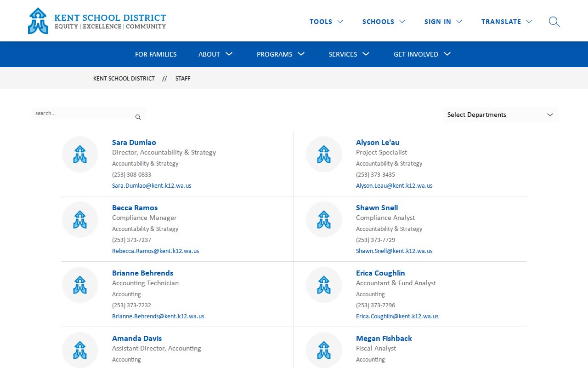
Task: Click phone number (253) 373-7232
Action: pyautogui.click(x=131, y=305)
